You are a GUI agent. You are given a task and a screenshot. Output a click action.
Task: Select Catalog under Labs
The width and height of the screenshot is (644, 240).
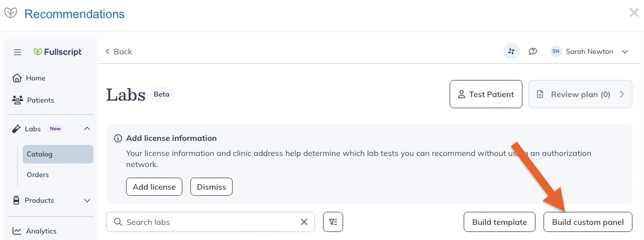coord(58,154)
